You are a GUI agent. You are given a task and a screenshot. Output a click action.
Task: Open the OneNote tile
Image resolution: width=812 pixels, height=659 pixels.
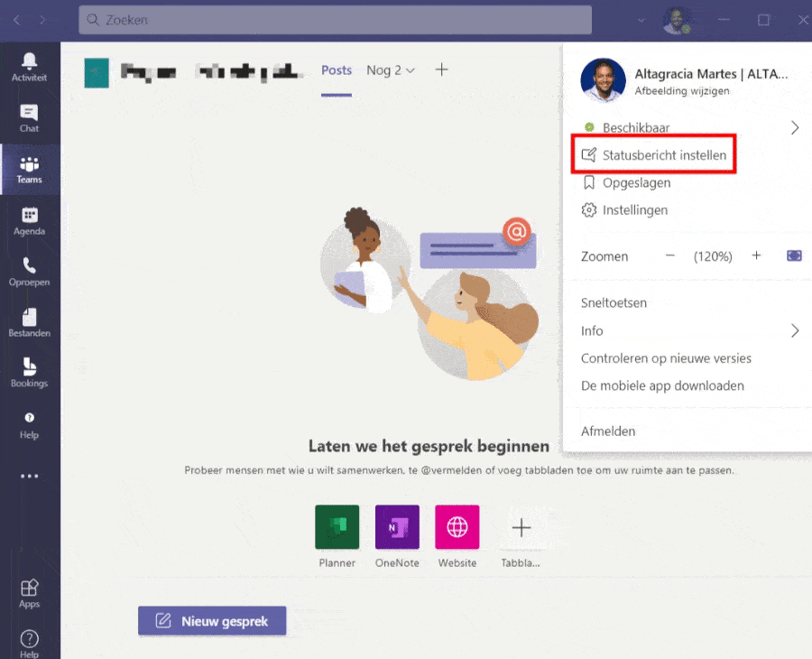click(x=397, y=527)
